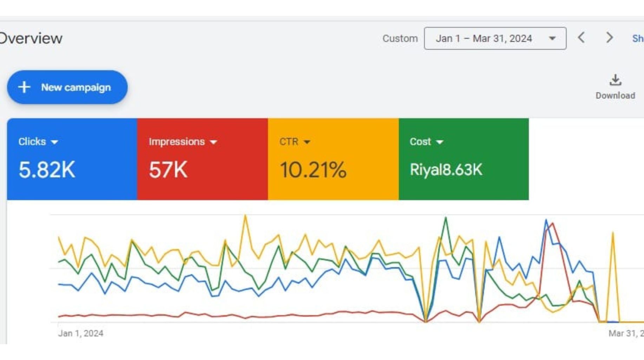644x360 pixels.
Task: Click the Download text label
Action: [615, 96]
